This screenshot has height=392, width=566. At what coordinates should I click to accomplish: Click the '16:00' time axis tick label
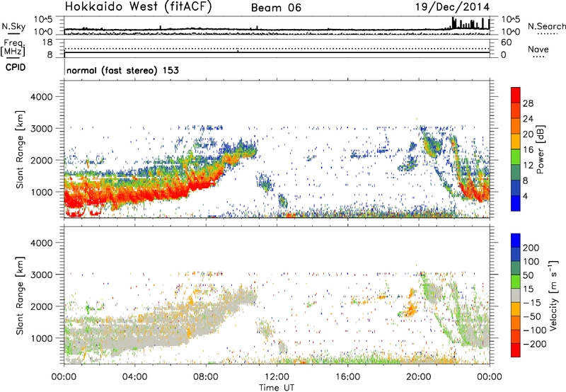(x=347, y=377)
